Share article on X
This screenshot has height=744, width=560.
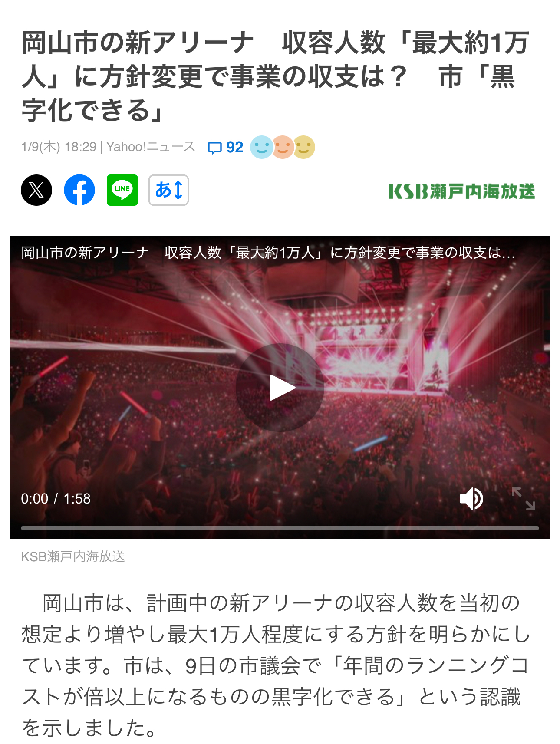(36, 190)
